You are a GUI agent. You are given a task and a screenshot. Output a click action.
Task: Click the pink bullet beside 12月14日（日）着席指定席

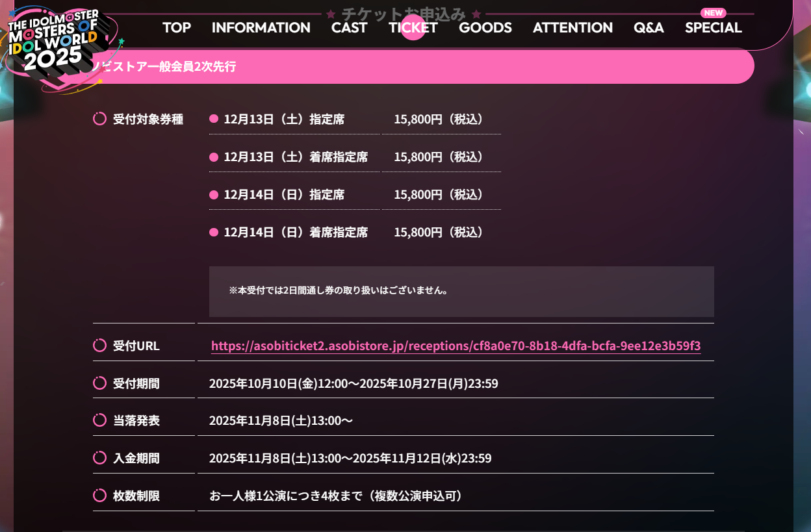[214, 232]
